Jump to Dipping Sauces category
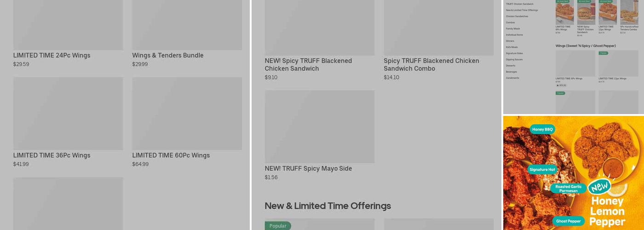 pyautogui.click(x=514, y=59)
